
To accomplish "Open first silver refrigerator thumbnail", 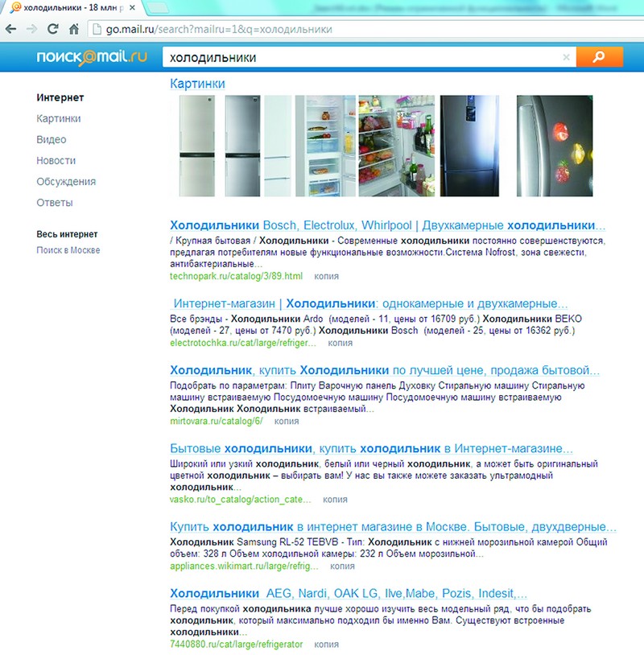I will 197,146.
